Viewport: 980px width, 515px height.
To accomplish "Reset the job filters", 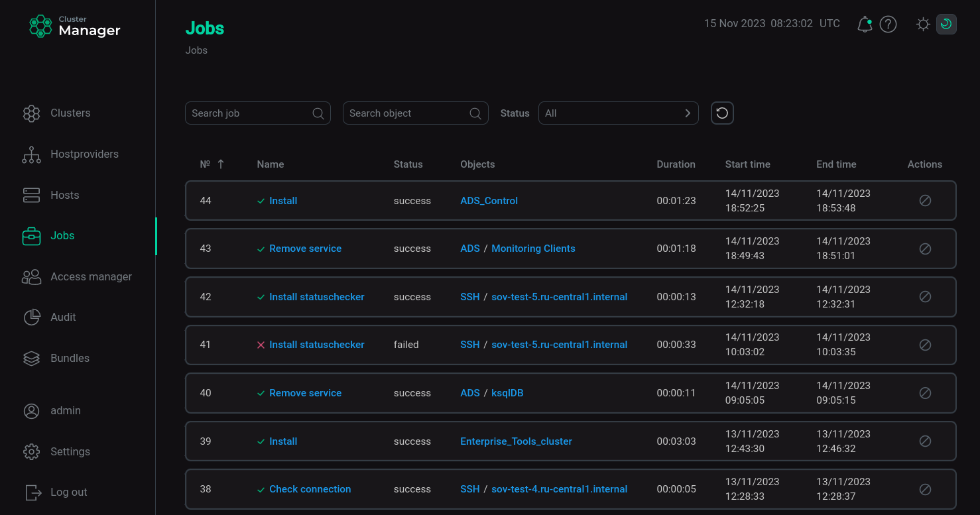I will click(x=722, y=113).
